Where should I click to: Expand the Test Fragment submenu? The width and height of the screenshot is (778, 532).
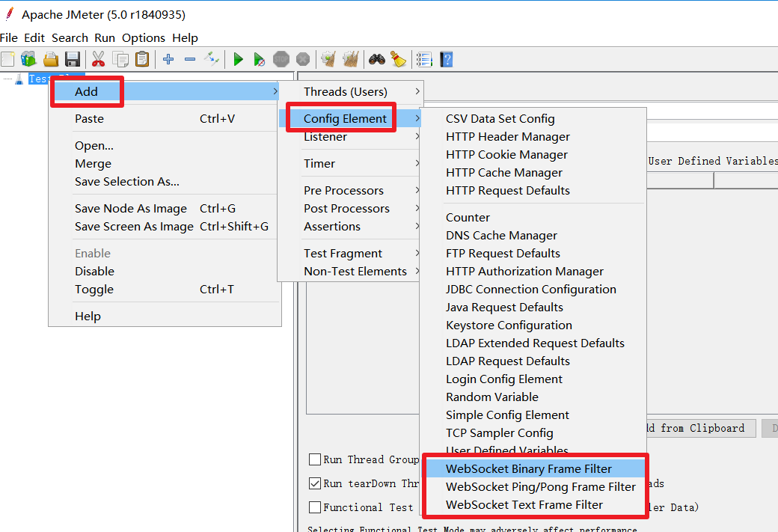coord(350,253)
